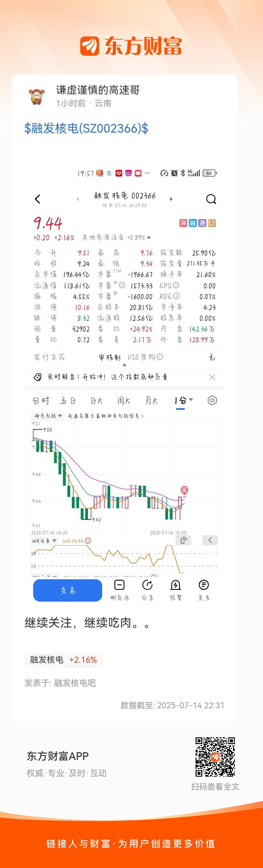The image size is (263, 868).
Task: Expand the 其他电源设备 sector dropdown
Action: [x=149, y=238]
